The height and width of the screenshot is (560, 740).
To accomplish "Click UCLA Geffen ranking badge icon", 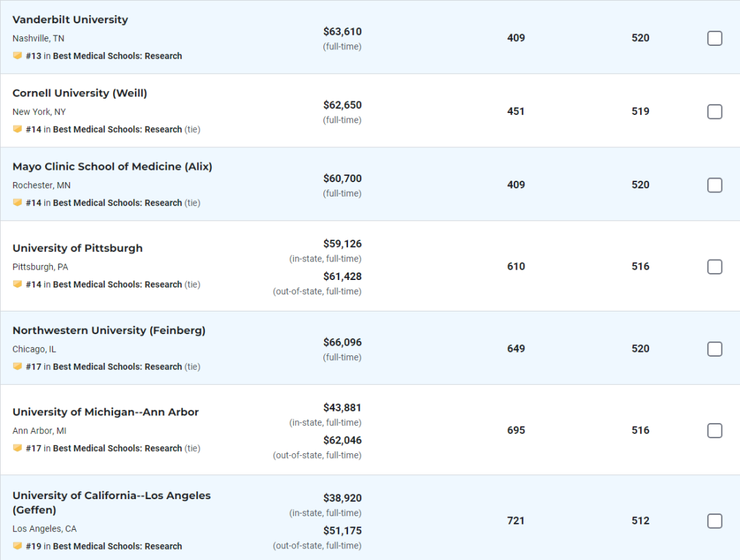I will 17,546.
